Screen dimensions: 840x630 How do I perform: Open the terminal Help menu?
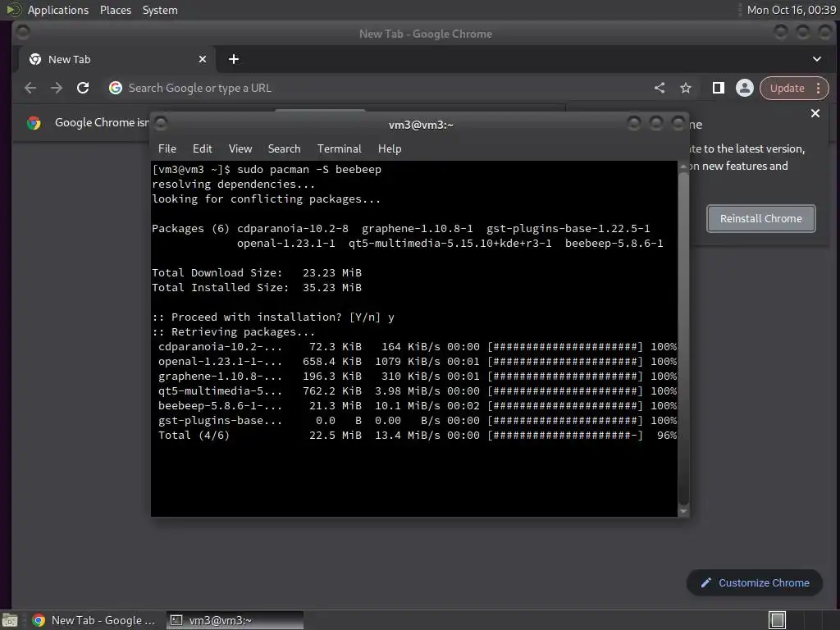pyautogui.click(x=390, y=148)
